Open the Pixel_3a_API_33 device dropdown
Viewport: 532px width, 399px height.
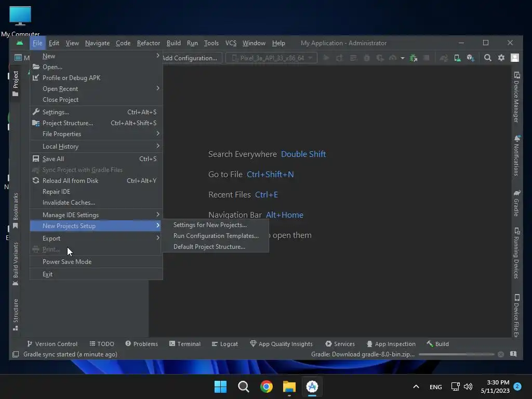(x=272, y=58)
